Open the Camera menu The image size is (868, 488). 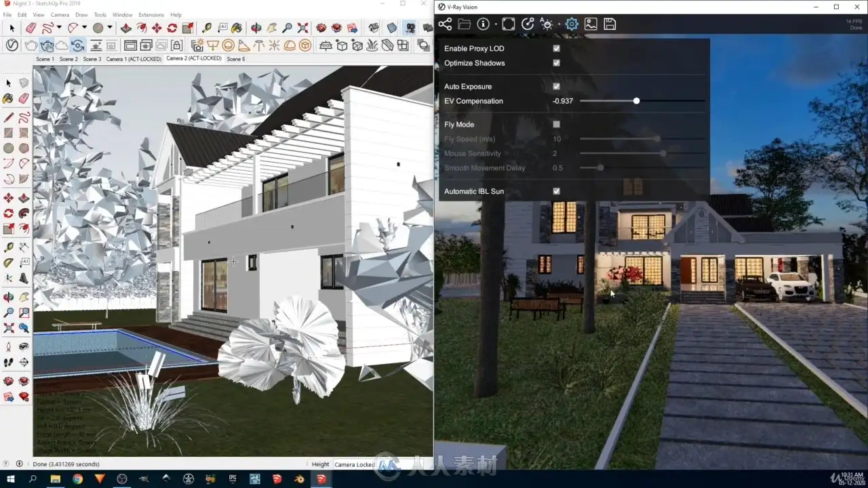click(x=60, y=14)
